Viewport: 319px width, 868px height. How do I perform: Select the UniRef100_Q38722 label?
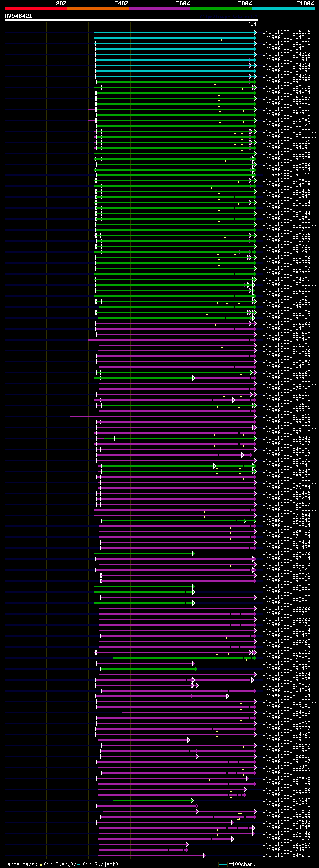pos(286,608)
